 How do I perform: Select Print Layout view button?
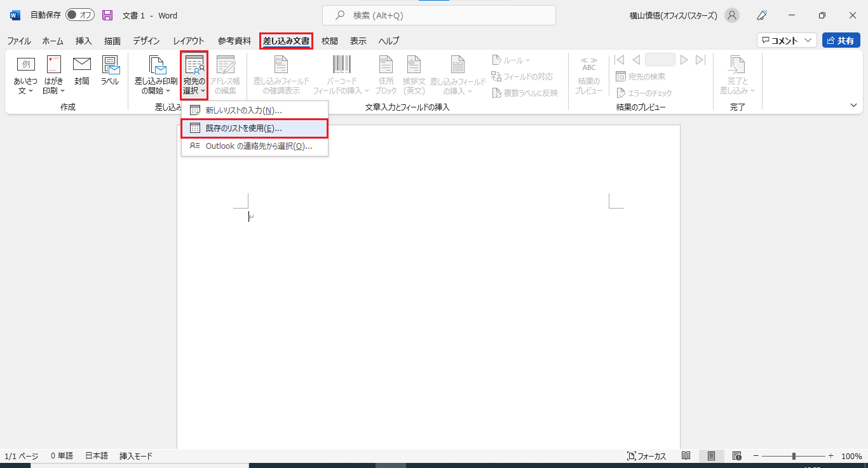point(711,456)
